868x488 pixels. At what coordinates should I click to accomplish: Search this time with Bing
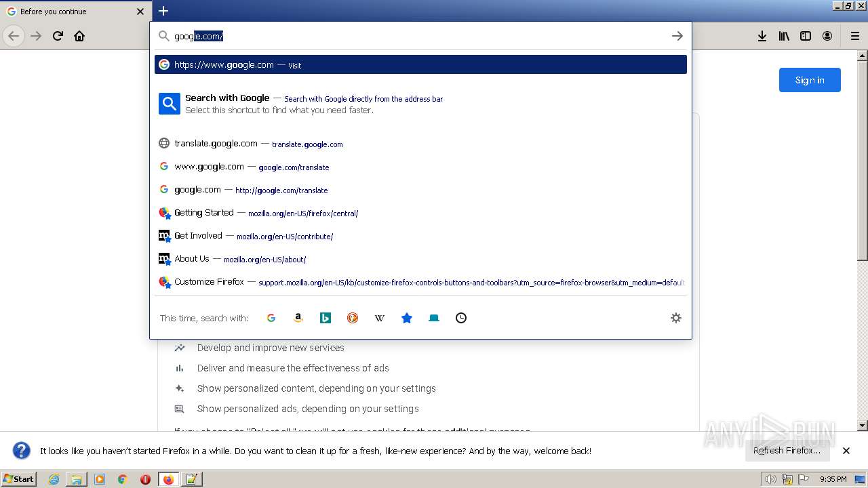coord(325,318)
